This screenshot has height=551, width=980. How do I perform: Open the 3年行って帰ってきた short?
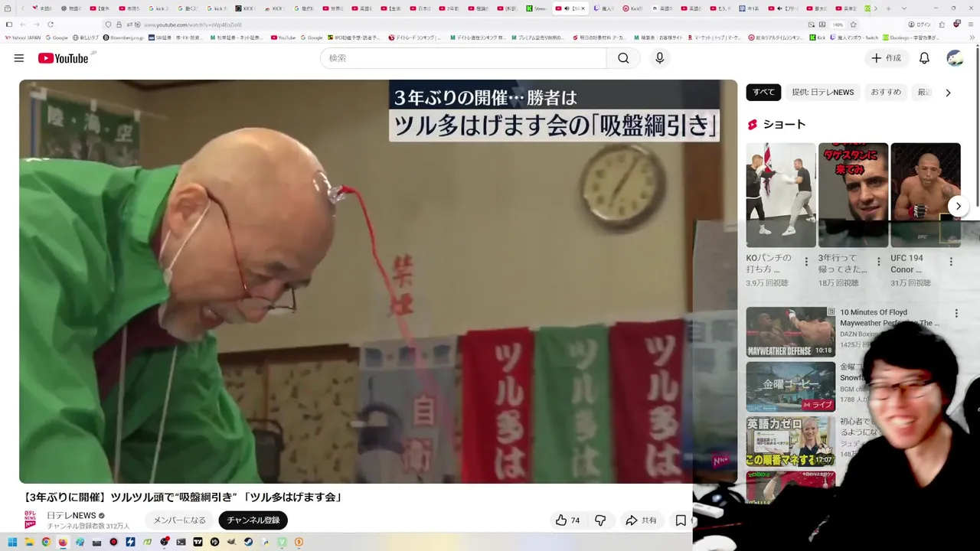click(x=853, y=195)
